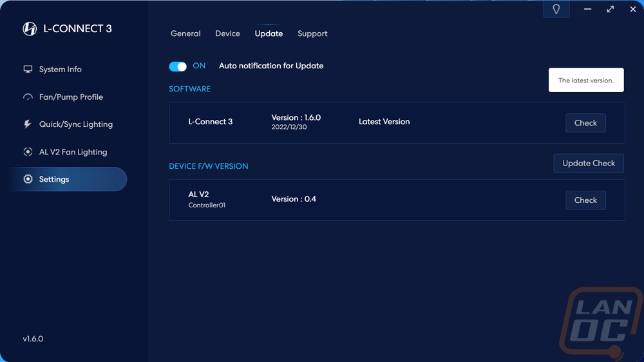This screenshot has width=644, height=362.
Task: Click the 'Controller01' label
Action: coord(207,205)
